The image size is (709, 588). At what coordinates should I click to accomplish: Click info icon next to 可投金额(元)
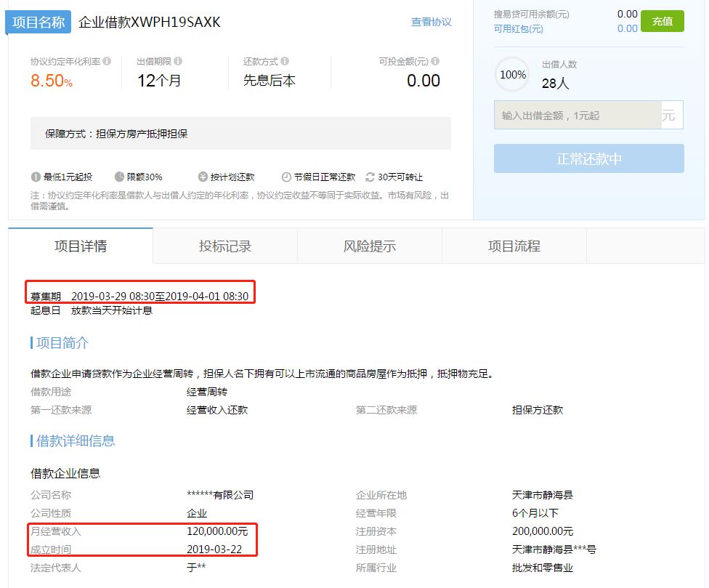coord(435,62)
